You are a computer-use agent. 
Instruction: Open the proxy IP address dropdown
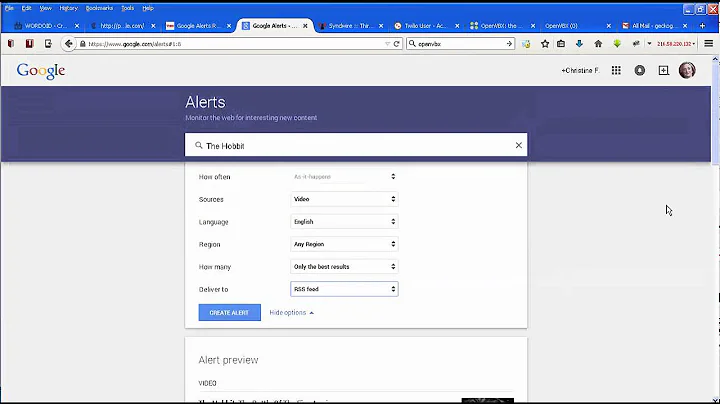pos(675,44)
